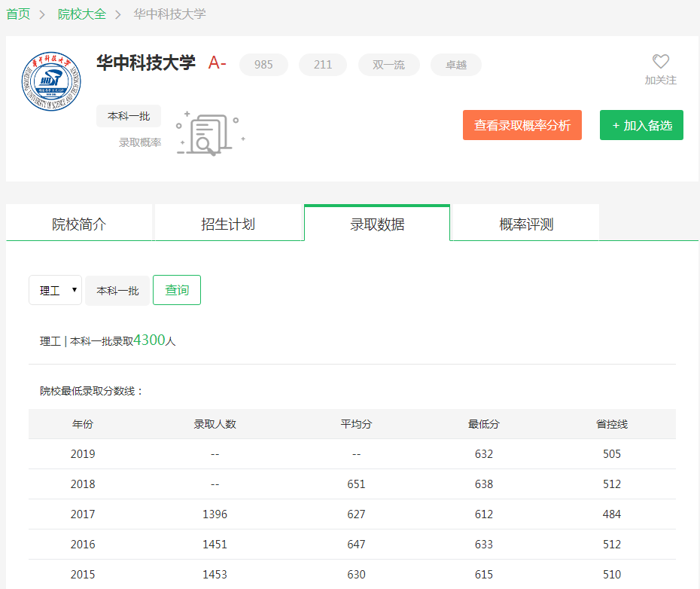
Task: Click 平均分 column header
Action: (356, 424)
